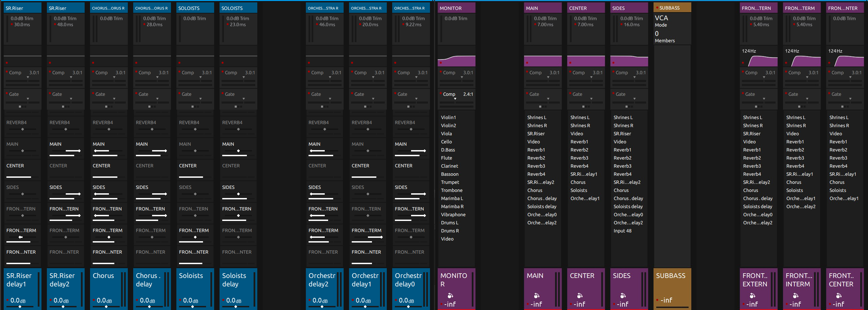Click the 7.00ms delay value on CENTER
This screenshot has width=868, height=310.
(585, 25)
